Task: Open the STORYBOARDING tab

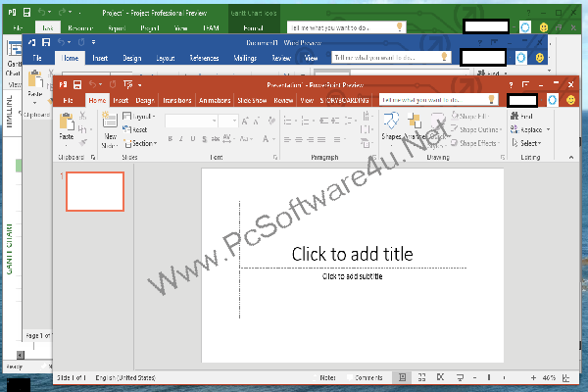Action: click(x=344, y=100)
